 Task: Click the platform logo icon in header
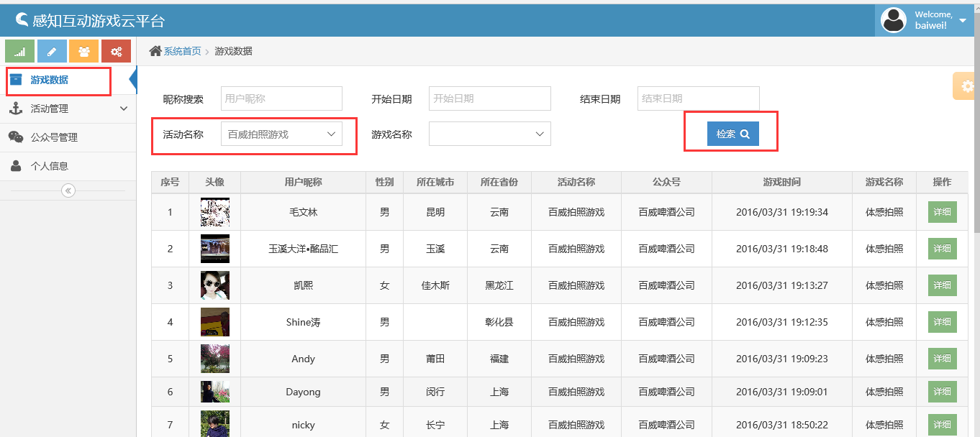(x=22, y=20)
